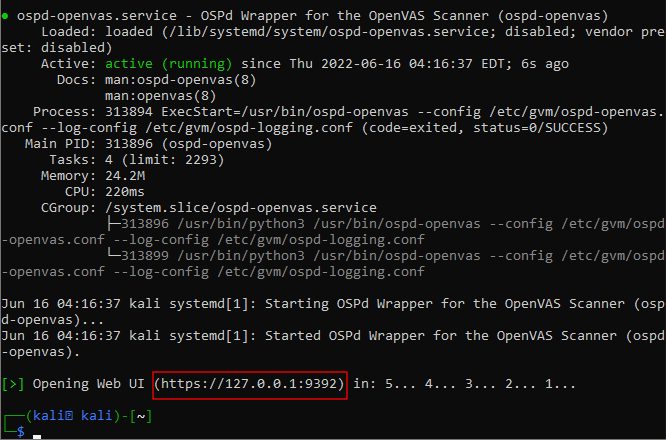Click the CPU value 220ms
Image resolution: width=666 pixels, height=440 pixels.
(x=117, y=192)
